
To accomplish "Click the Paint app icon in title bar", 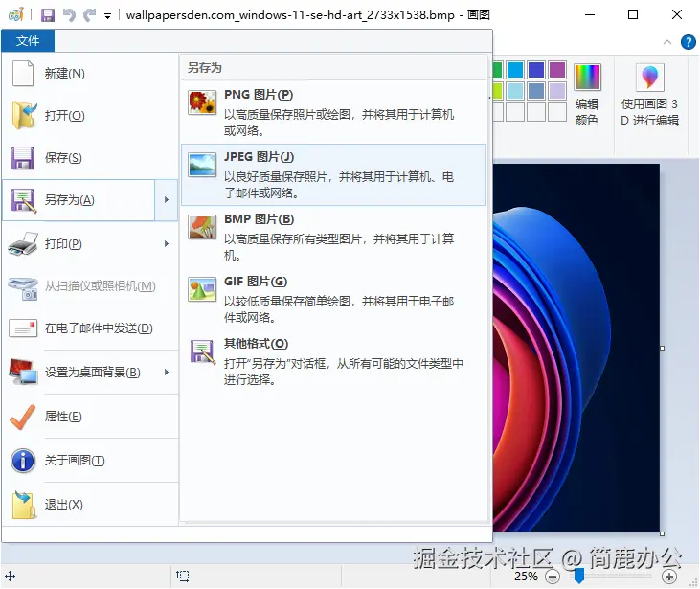I will tap(15, 14).
